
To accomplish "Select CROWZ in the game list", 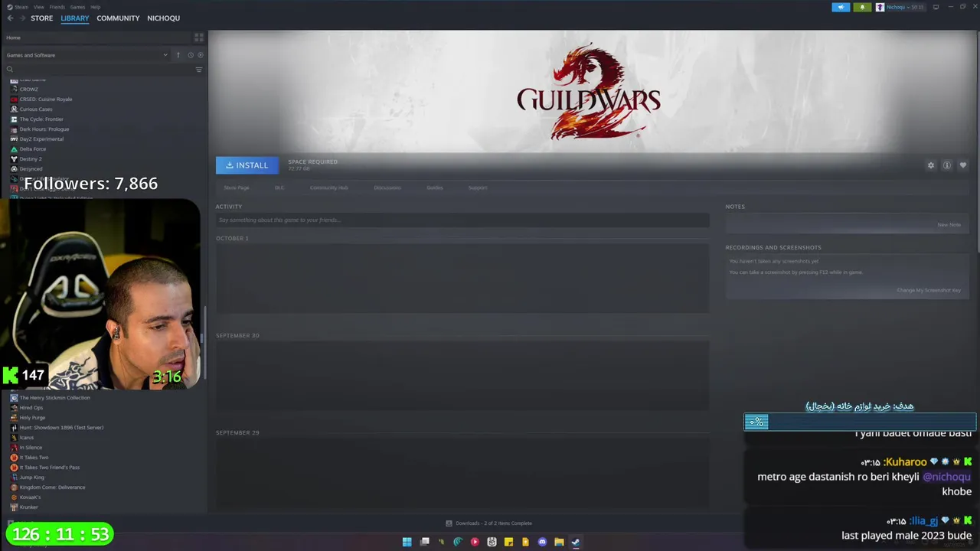I will click(x=28, y=90).
